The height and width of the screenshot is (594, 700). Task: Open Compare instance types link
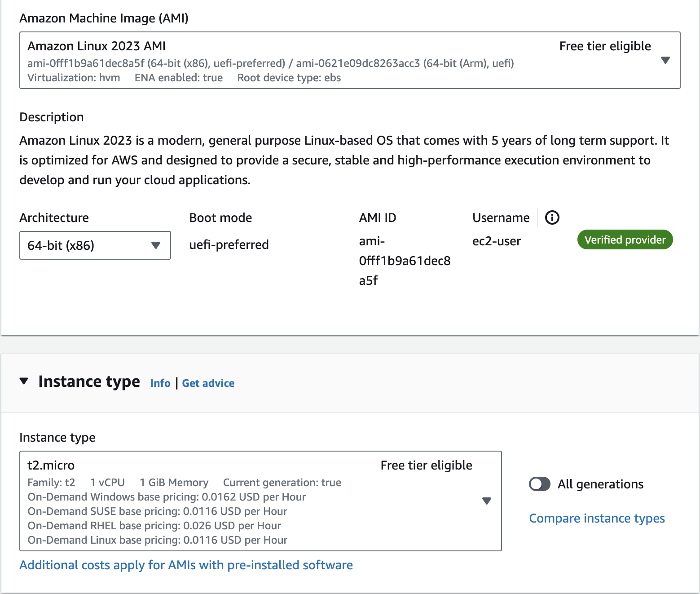597,519
